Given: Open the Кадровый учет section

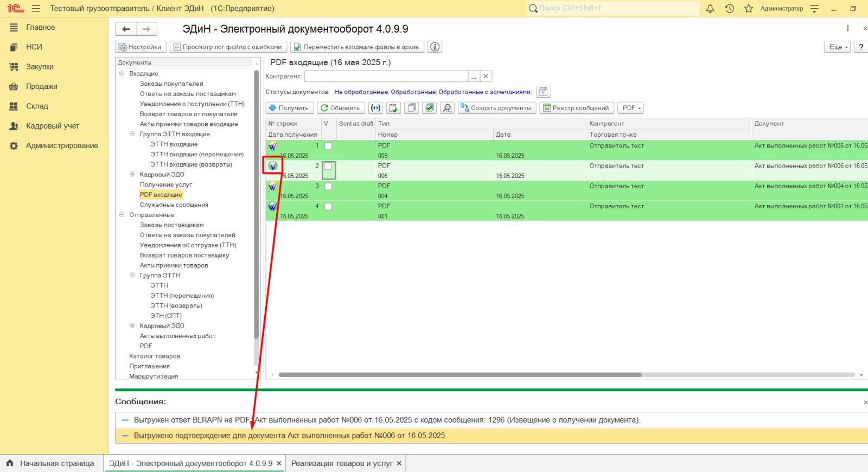Looking at the screenshot, I should (53, 126).
